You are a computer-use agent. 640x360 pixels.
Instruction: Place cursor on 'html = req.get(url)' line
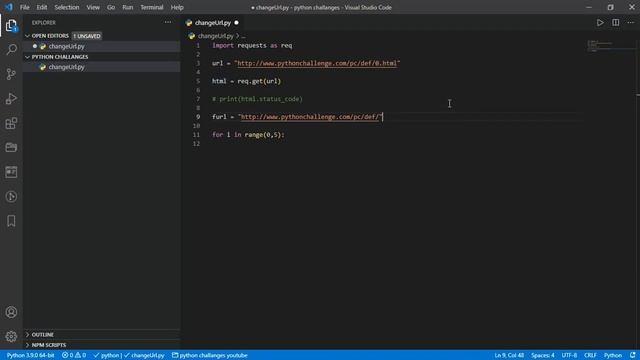tap(246, 81)
